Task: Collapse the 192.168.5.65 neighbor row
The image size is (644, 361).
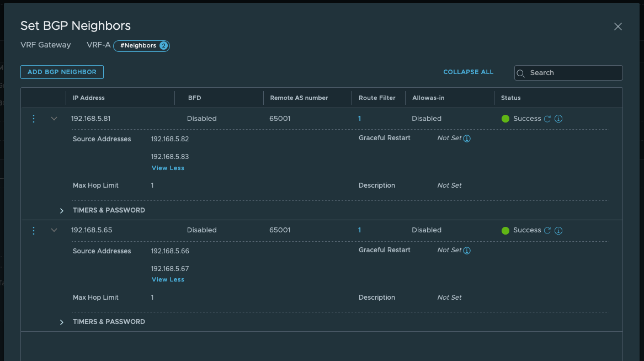Action: point(54,231)
